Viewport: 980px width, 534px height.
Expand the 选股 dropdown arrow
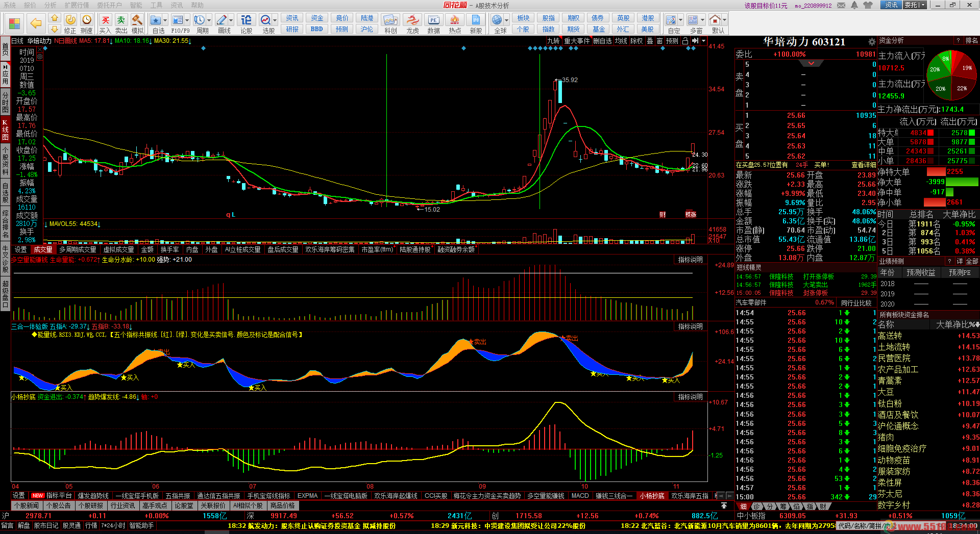275,20
